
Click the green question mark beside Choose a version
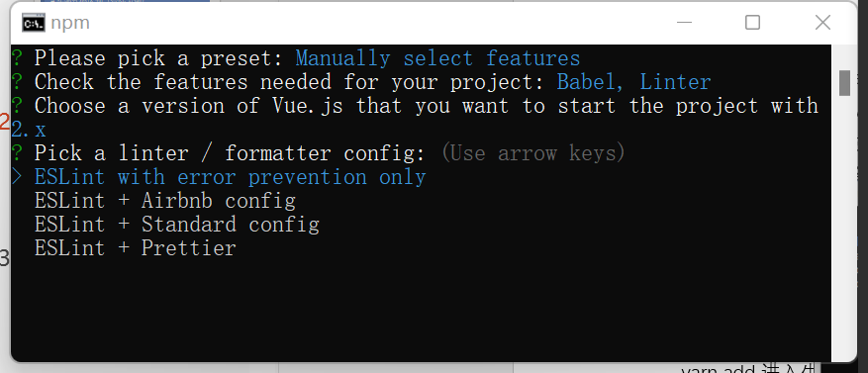click(x=17, y=105)
